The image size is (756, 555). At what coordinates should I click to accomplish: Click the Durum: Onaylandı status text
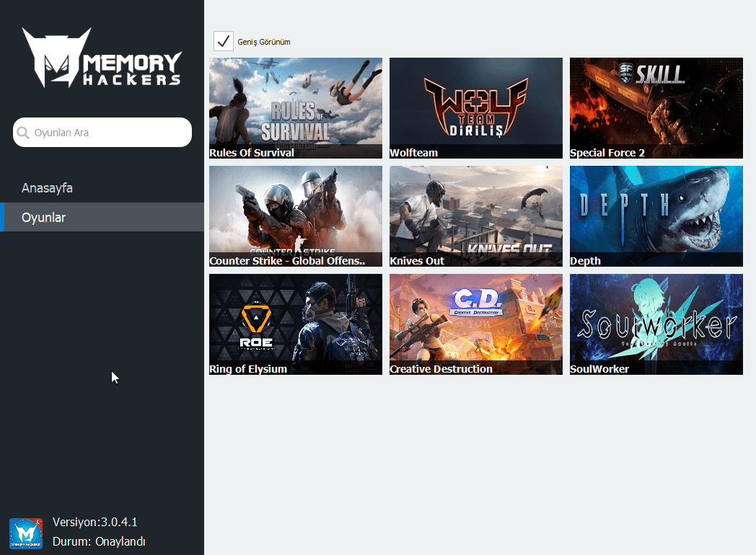(99, 541)
